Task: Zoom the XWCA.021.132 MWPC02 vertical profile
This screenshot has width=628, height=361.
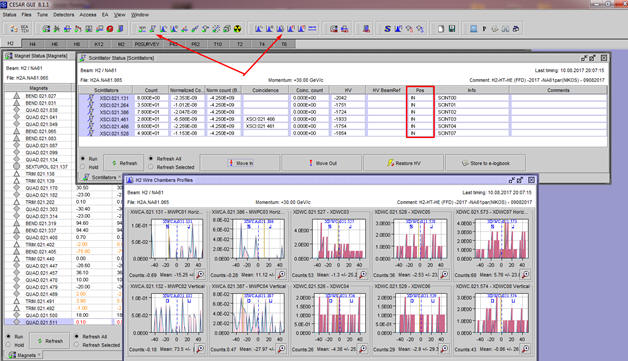Action: click(200, 349)
